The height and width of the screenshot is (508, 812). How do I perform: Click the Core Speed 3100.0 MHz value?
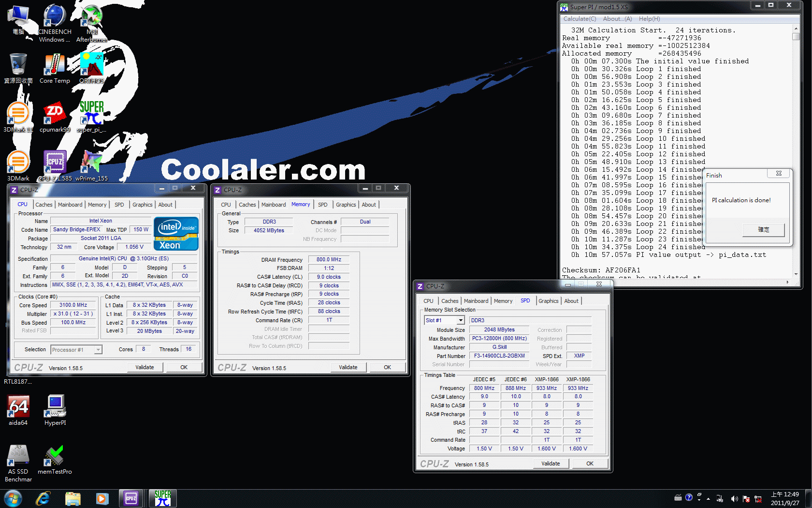coord(73,305)
